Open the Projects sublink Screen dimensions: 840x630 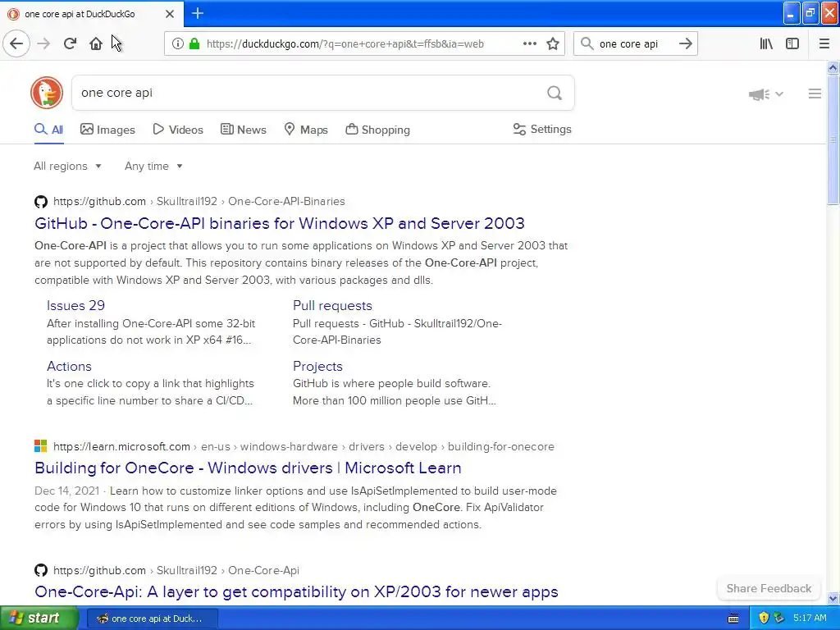tap(317, 366)
